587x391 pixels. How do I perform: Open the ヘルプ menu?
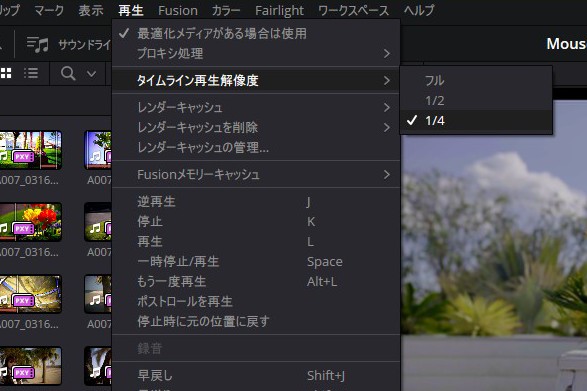(x=419, y=10)
